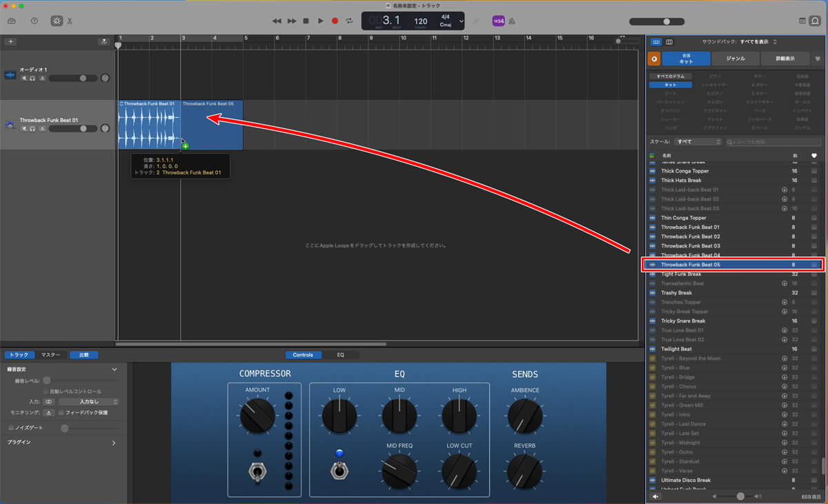Click the すべてのドラム filter button
Screen dimensions: 828x504
(x=671, y=76)
